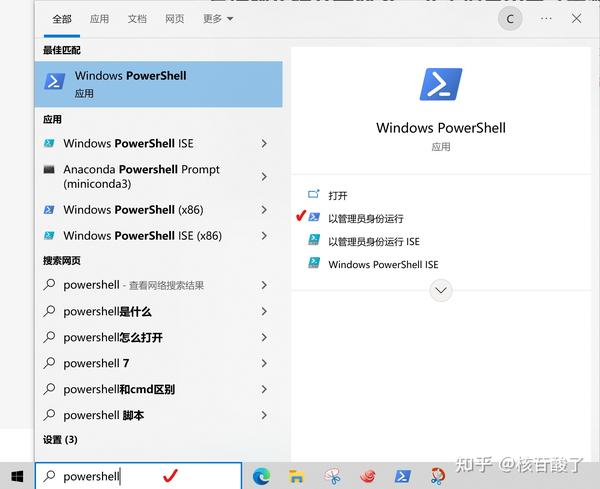Click the Windows PowerShell ISE result icon

pos(49,143)
